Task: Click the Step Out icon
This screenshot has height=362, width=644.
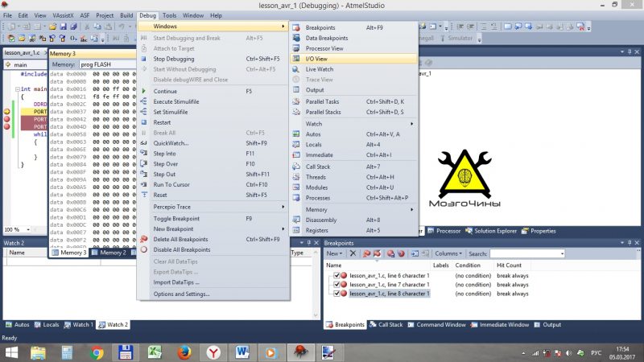Action: 144,174
